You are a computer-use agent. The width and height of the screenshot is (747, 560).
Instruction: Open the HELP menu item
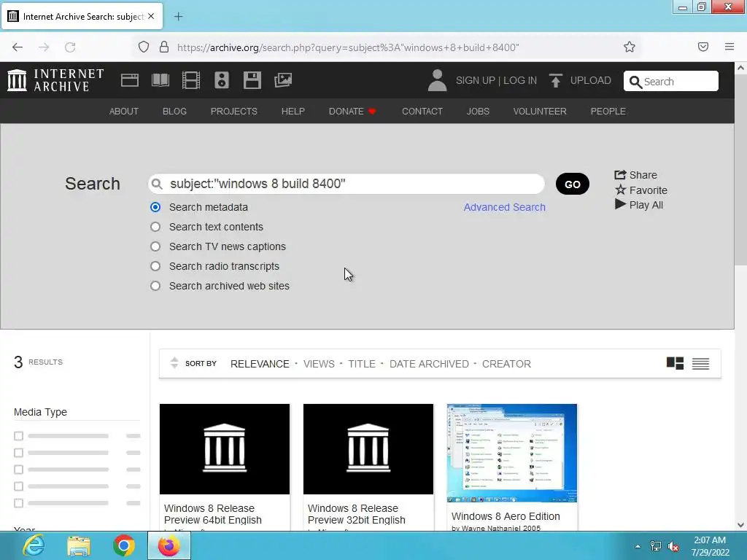[x=293, y=111]
